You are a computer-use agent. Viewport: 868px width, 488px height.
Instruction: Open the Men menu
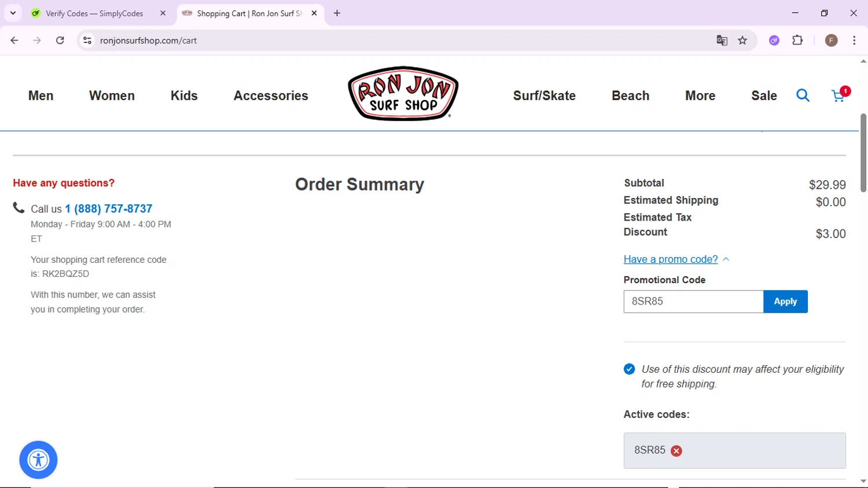[x=41, y=96]
